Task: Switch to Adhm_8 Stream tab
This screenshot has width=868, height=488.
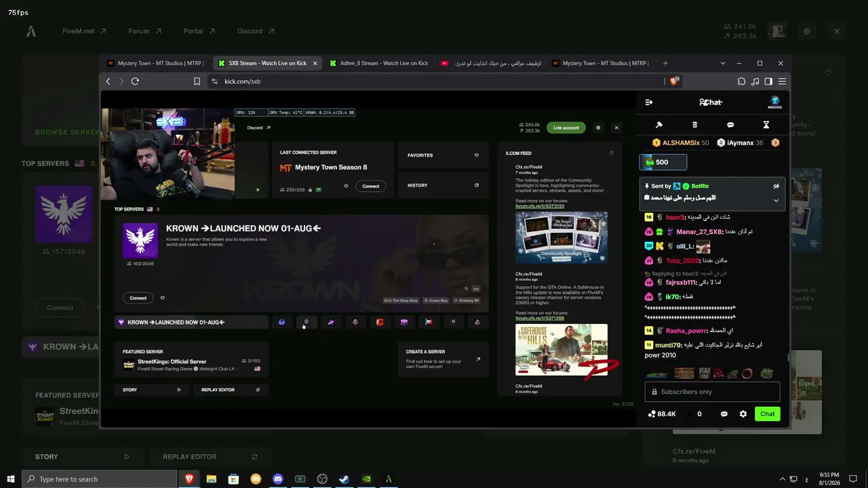Action: pyautogui.click(x=379, y=63)
